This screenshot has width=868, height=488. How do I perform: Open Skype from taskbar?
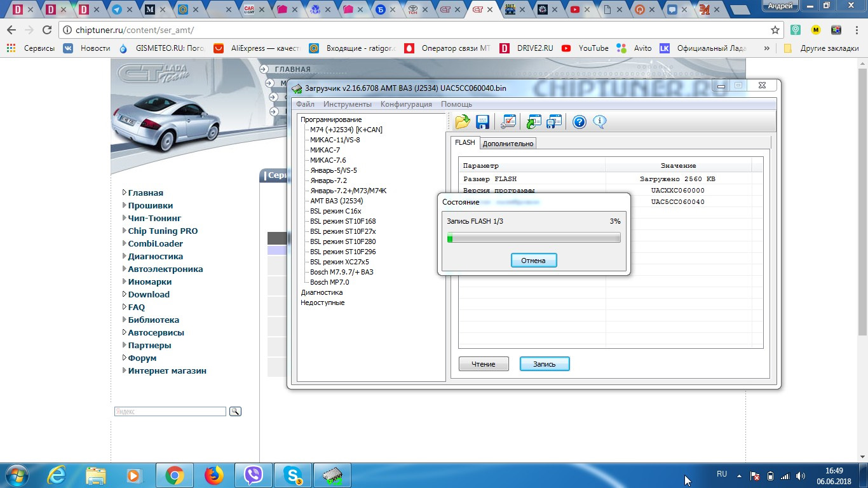(x=294, y=475)
